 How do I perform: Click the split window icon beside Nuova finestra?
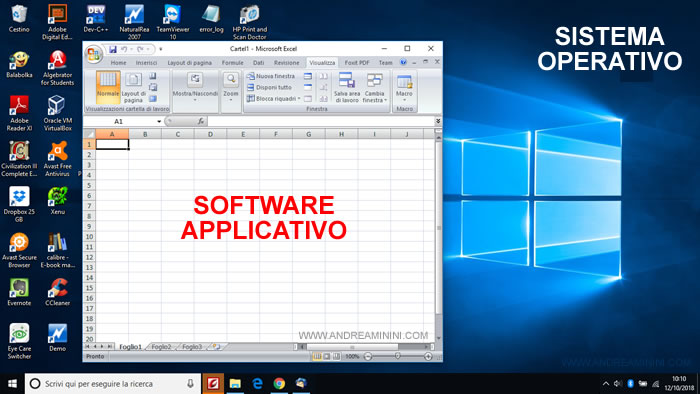click(308, 76)
